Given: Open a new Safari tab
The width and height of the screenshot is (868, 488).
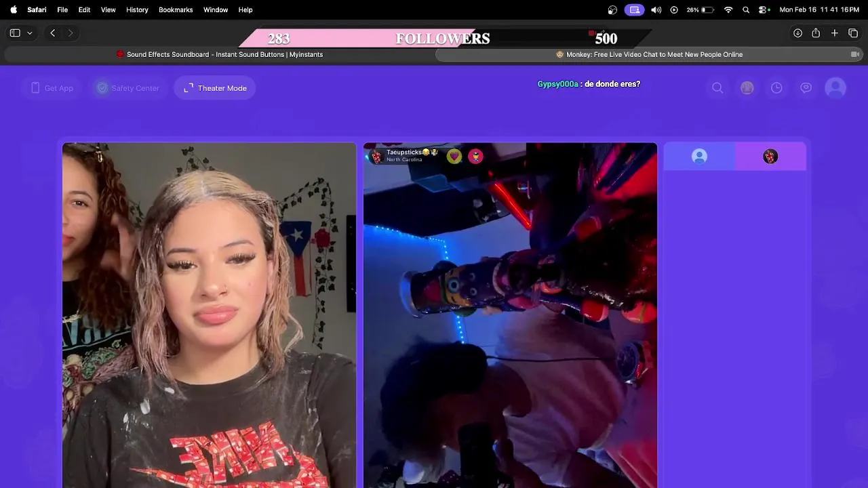Looking at the screenshot, I should pos(835,33).
